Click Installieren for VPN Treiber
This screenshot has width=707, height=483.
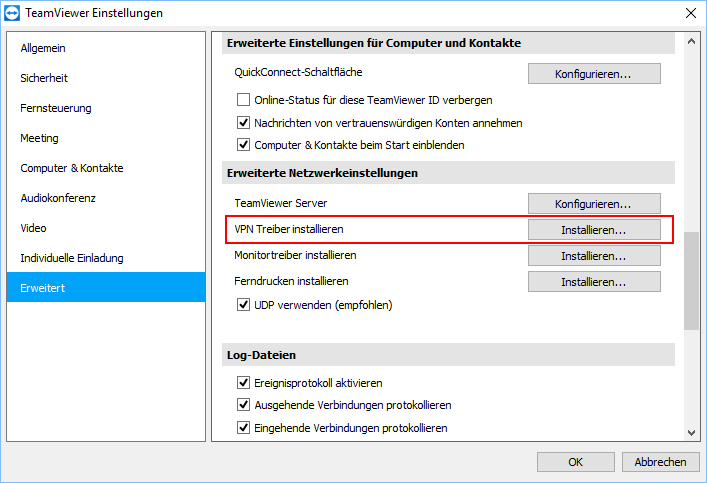(594, 230)
